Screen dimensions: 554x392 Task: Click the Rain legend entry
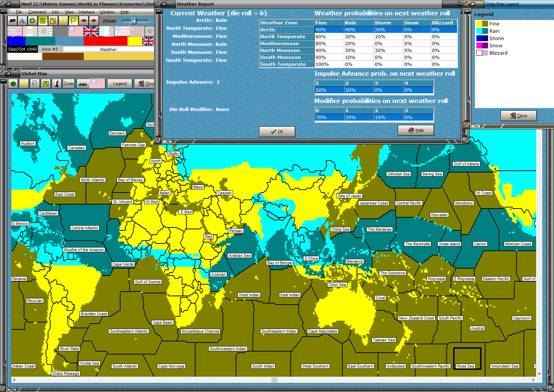click(494, 31)
